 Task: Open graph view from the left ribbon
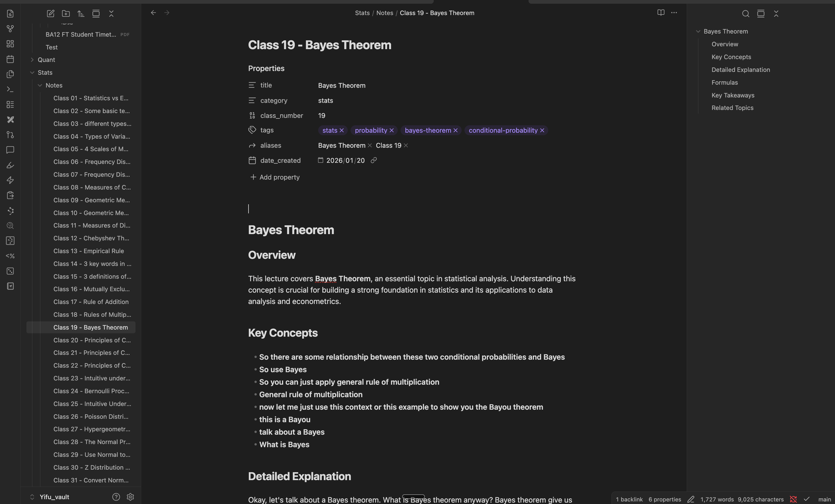pyautogui.click(x=10, y=29)
